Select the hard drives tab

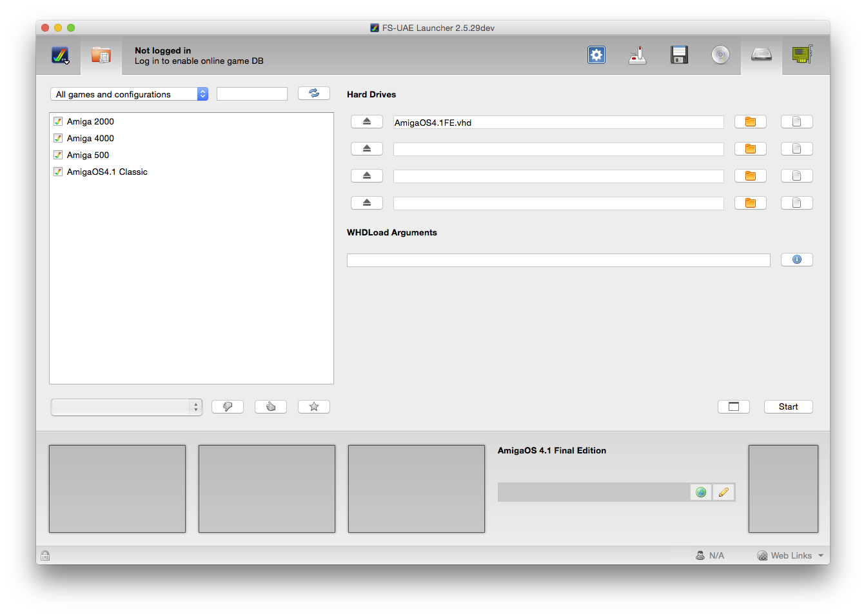click(x=762, y=55)
